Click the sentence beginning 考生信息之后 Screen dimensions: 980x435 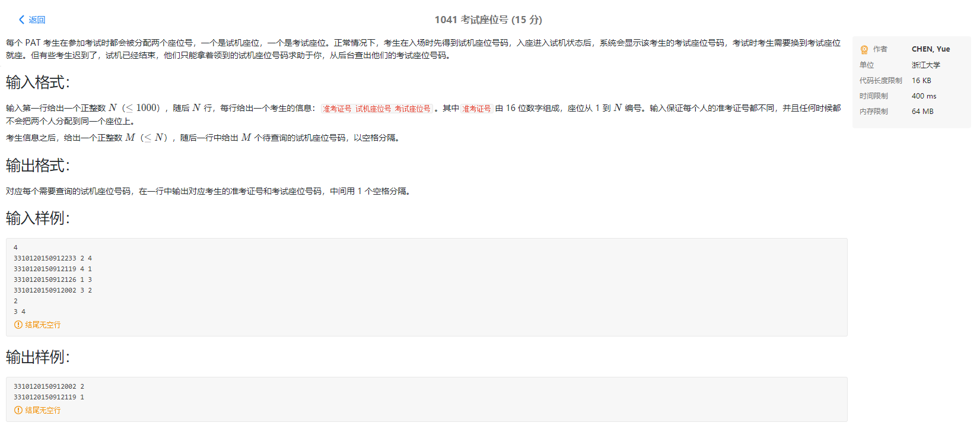tap(204, 138)
